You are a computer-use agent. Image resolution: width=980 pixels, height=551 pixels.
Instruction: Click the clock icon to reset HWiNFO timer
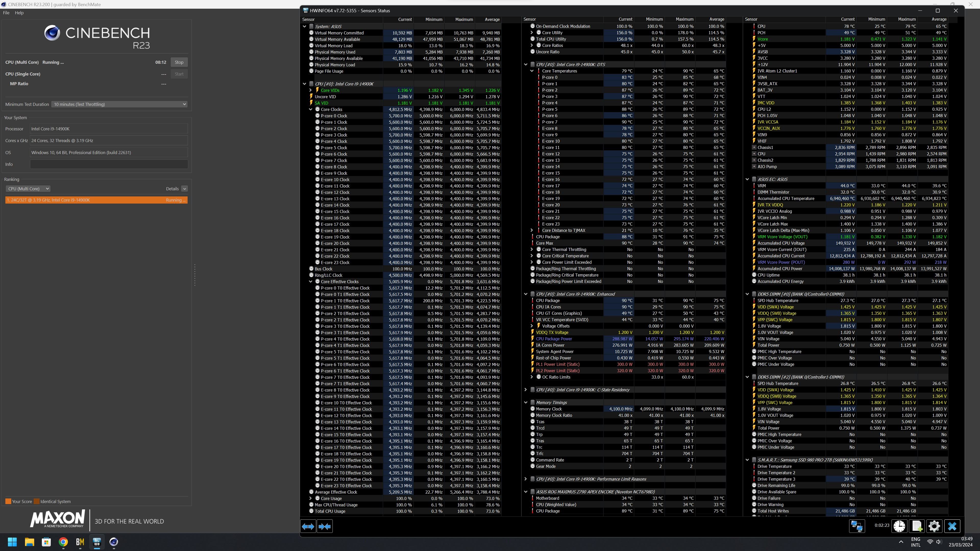[x=899, y=526]
